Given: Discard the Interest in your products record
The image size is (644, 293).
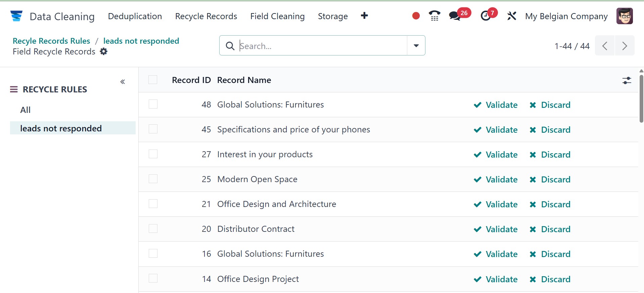Looking at the screenshot, I should tap(550, 155).
